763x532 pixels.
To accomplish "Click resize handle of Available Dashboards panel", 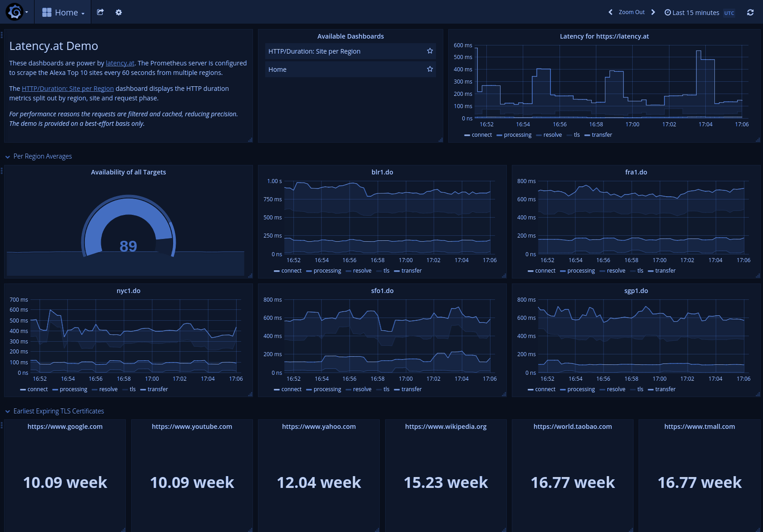I will [x=441, y=140].
